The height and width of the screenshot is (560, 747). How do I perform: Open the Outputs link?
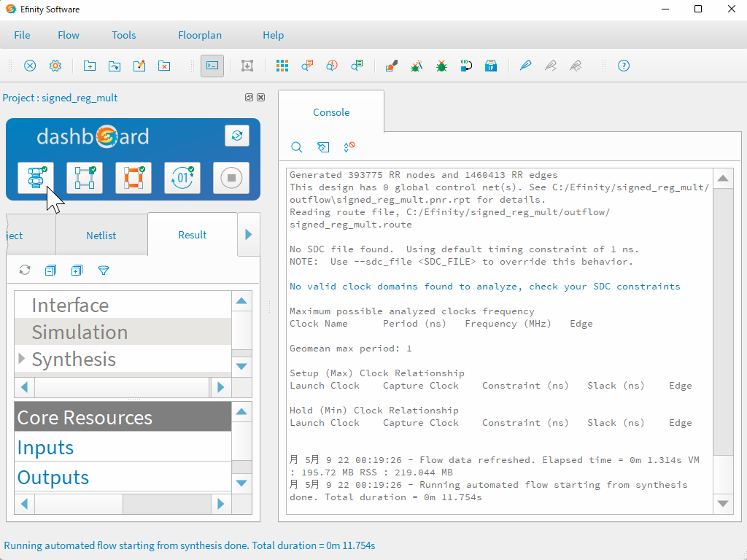click(53, 478)
